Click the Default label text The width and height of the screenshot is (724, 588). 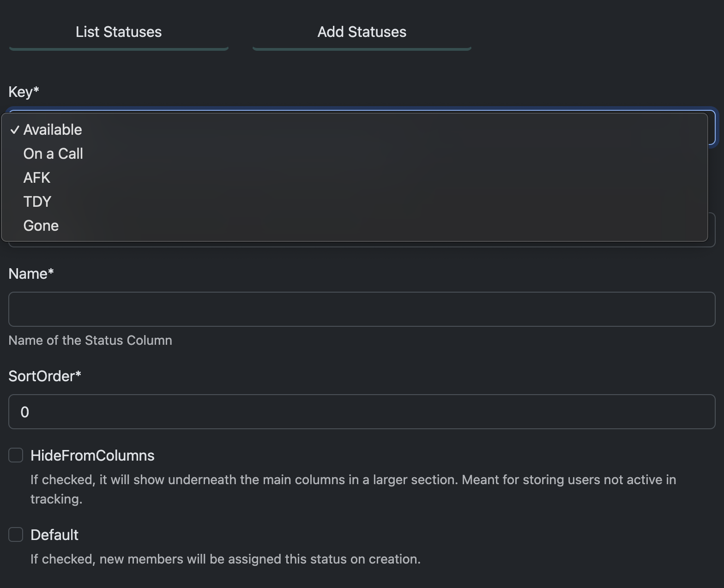54,535
